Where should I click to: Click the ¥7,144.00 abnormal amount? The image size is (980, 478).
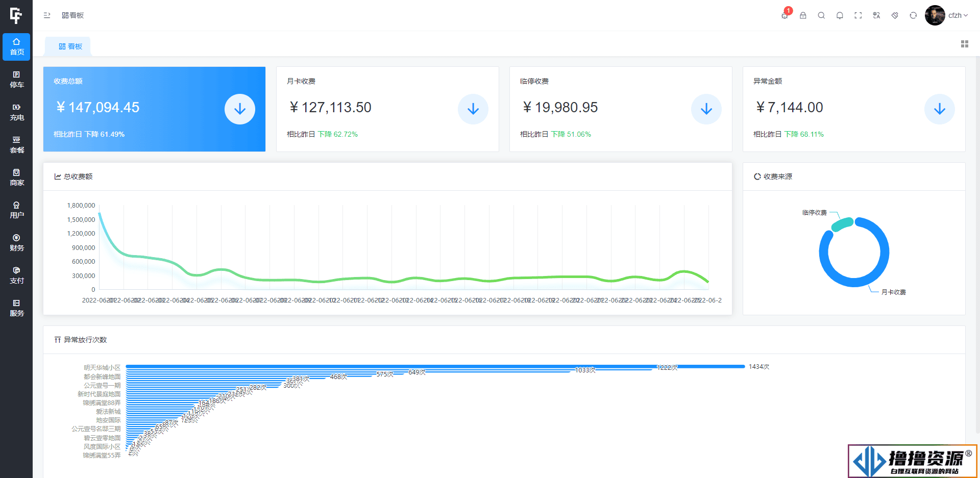789,108
